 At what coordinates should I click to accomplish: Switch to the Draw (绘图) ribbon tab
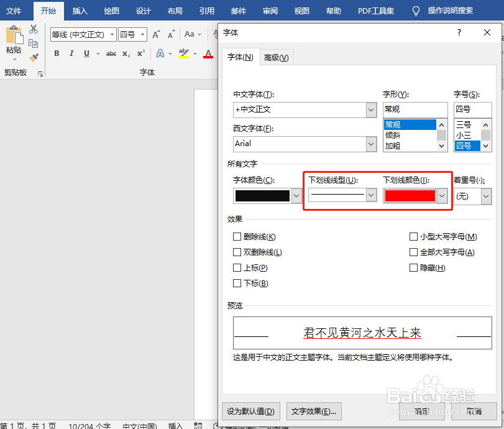(x=111, y=11)
